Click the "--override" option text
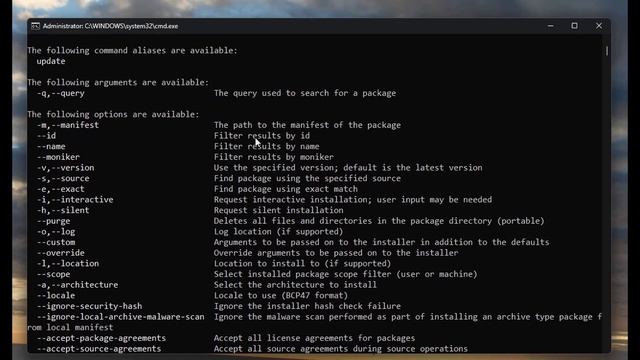This screenshot has width=640, height=360. tap(60, 252)
